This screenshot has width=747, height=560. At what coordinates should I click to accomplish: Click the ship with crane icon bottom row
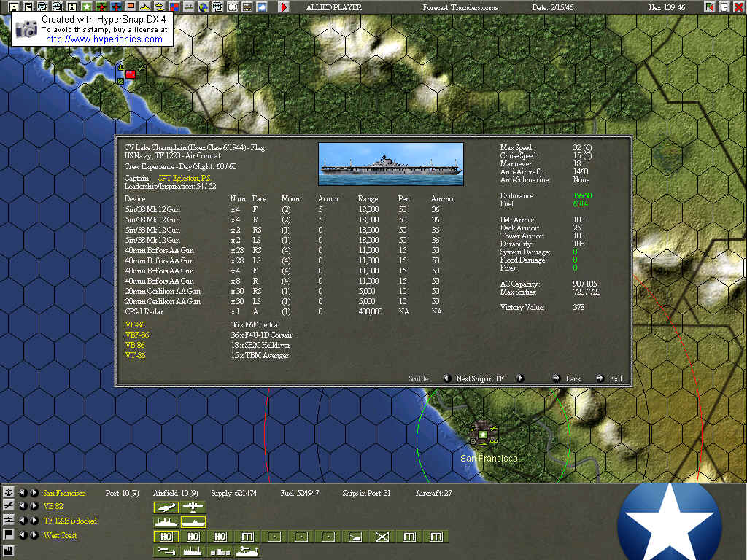(x=247, y=551)
